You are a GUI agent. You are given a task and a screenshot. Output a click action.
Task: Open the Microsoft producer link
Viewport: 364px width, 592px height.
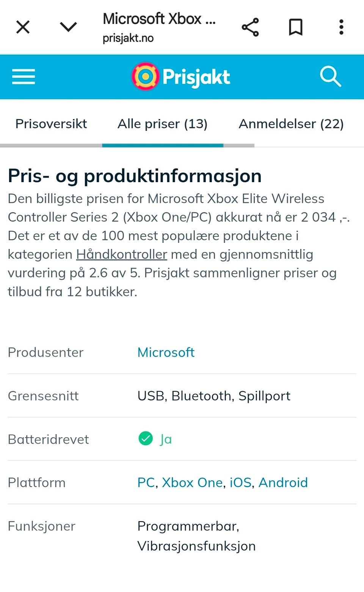(166, 353)
